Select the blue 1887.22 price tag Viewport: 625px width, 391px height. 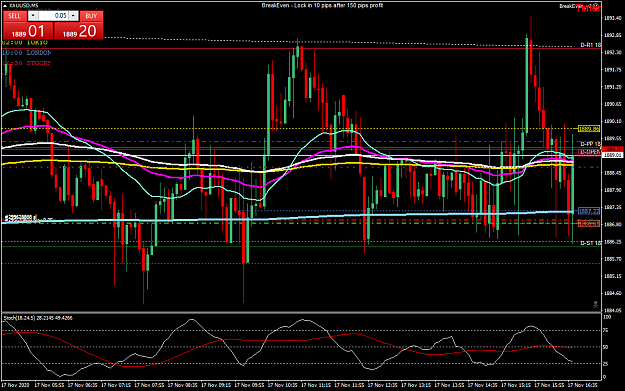[589, 211]
